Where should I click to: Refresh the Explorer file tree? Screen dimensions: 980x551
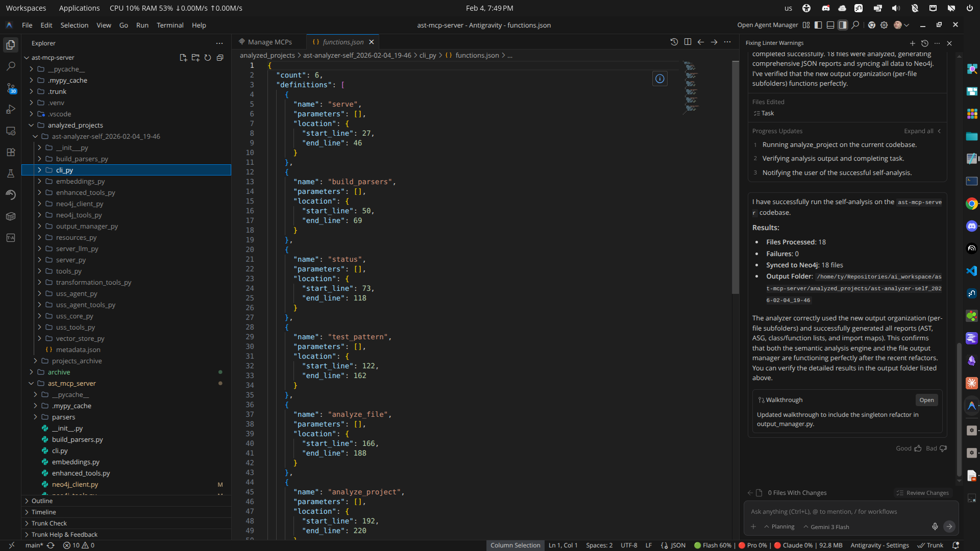(x=208, y=58)
